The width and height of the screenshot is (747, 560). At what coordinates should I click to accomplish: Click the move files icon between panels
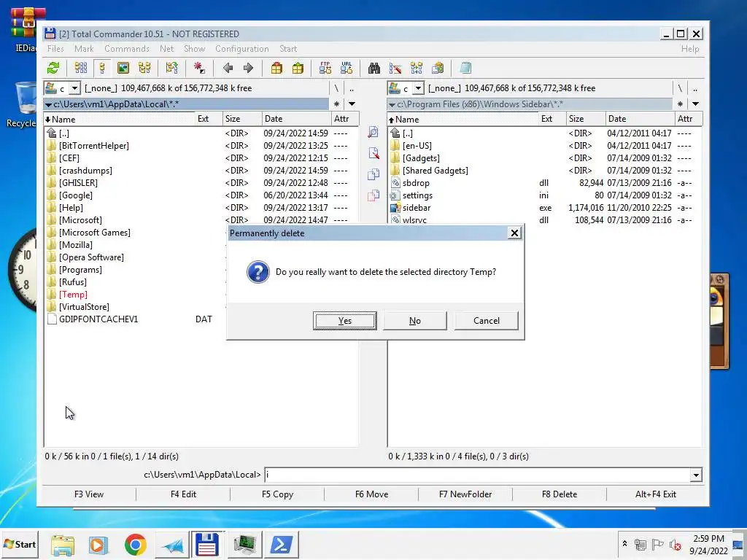373,195
